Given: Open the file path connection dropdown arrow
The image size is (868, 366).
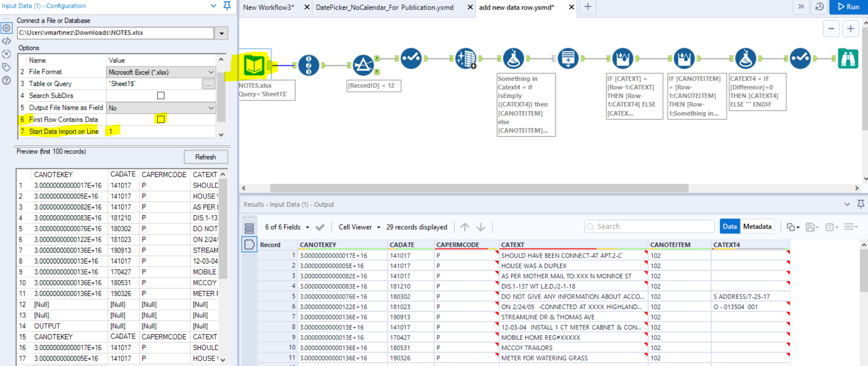Looking at the screenshot, I should (222, 33).
